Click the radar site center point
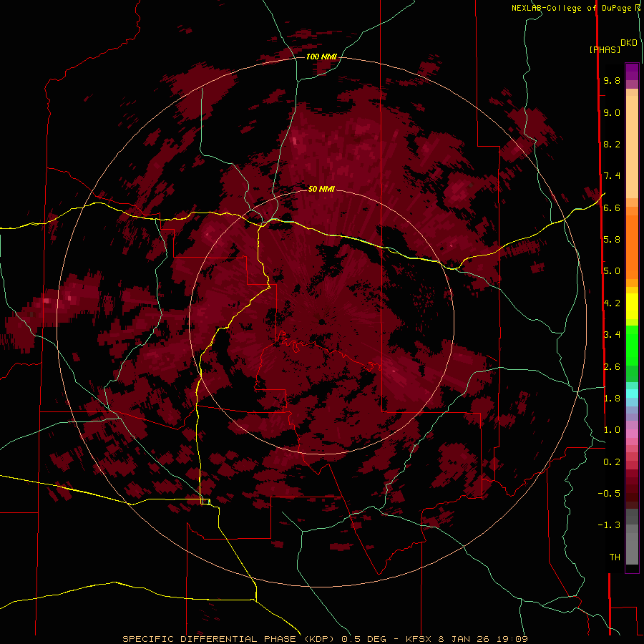 click(x=321, y=321)
